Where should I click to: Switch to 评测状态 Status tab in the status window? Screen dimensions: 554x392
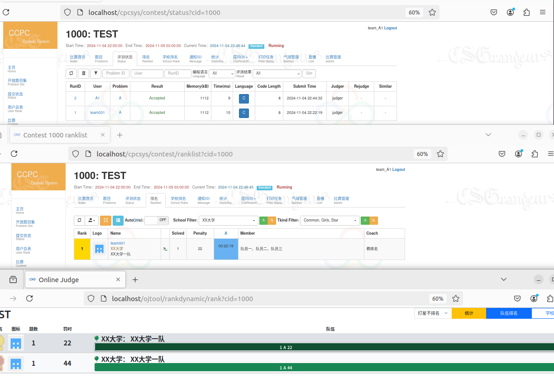pos(125,59)
